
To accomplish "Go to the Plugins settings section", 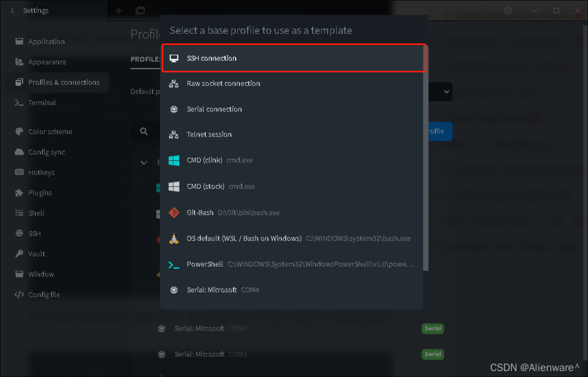I will point(40,193).
